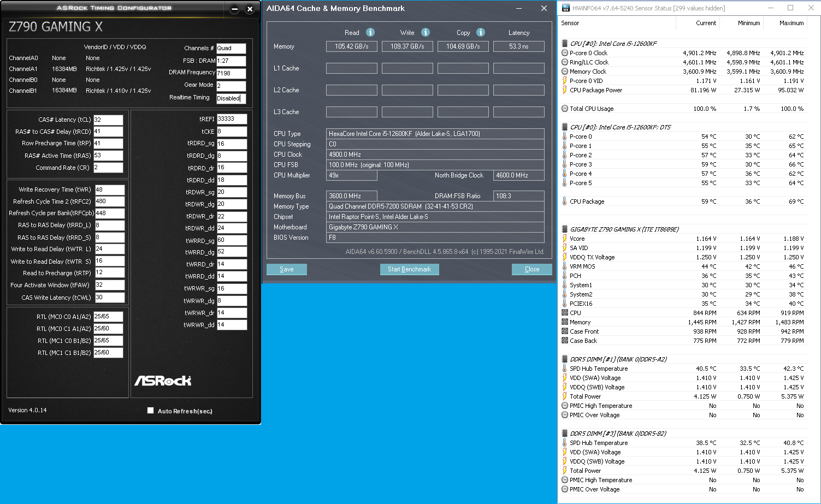821x504 pixels.
Task: Click the RTL (MC0 C0 A1/A2) field
Action: pos(108,317)
